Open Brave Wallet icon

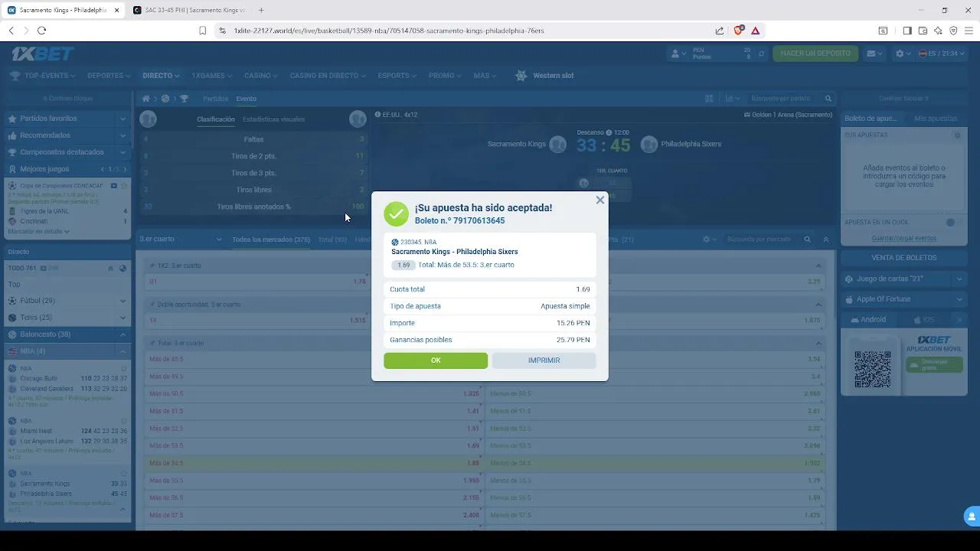pyautogui.click(x=923, y=31)
